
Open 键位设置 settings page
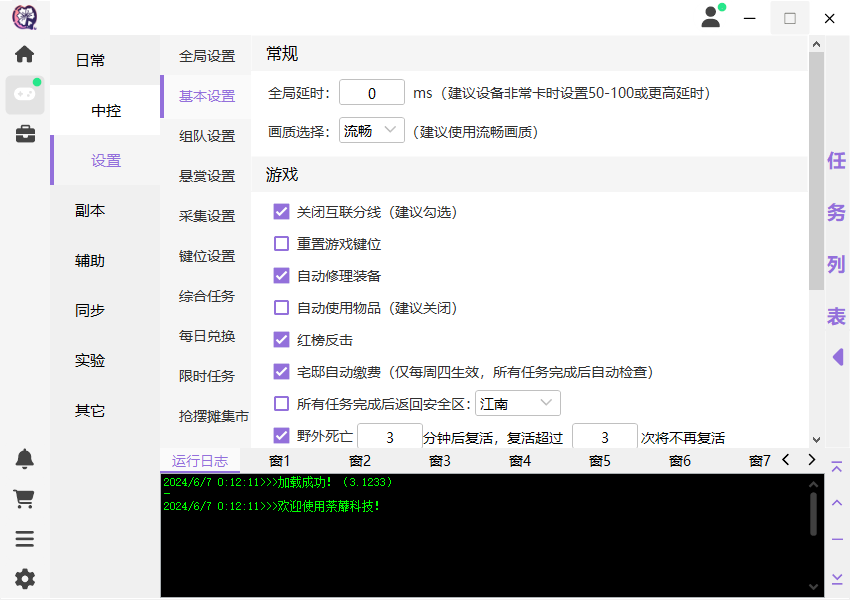(207, 256)
